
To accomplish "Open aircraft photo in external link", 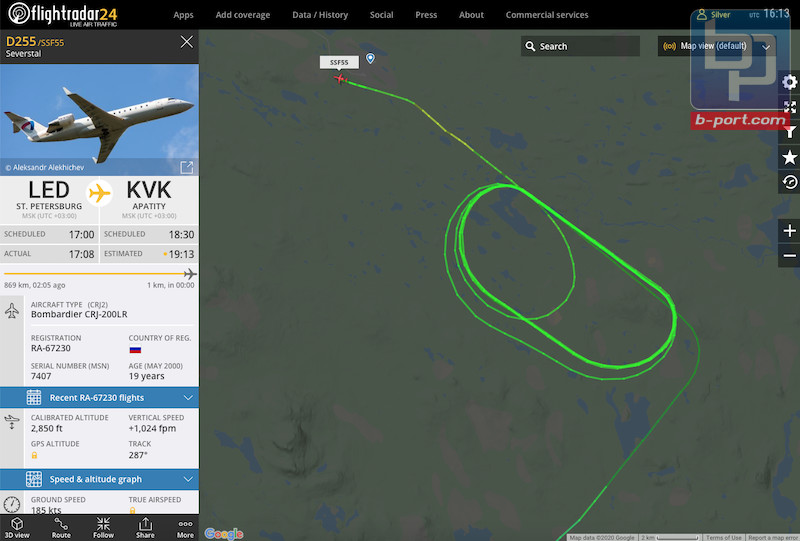I will tap(187, 167).
